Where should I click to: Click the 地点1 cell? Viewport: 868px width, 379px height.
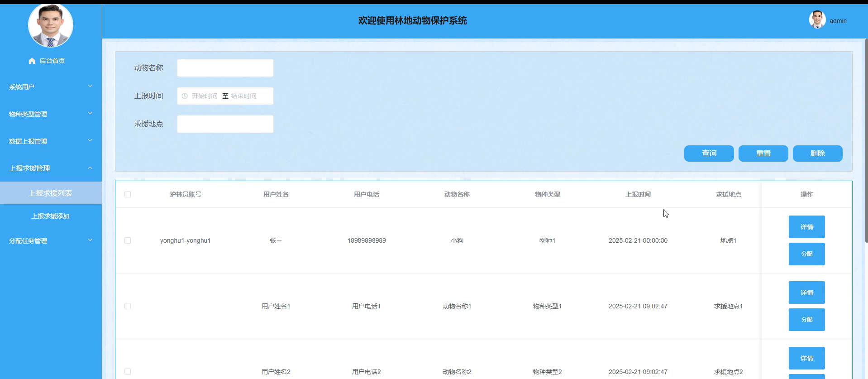[x=729, y=240]
